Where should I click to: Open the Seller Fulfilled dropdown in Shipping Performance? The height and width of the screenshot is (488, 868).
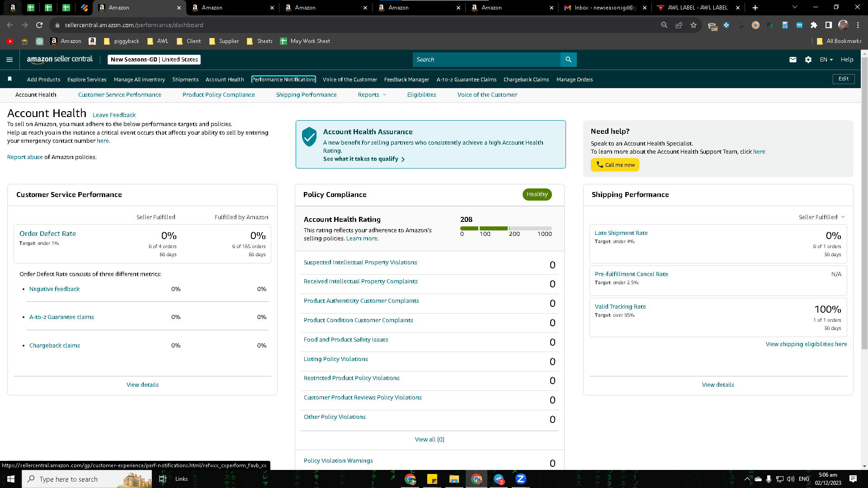click(821, 217)
